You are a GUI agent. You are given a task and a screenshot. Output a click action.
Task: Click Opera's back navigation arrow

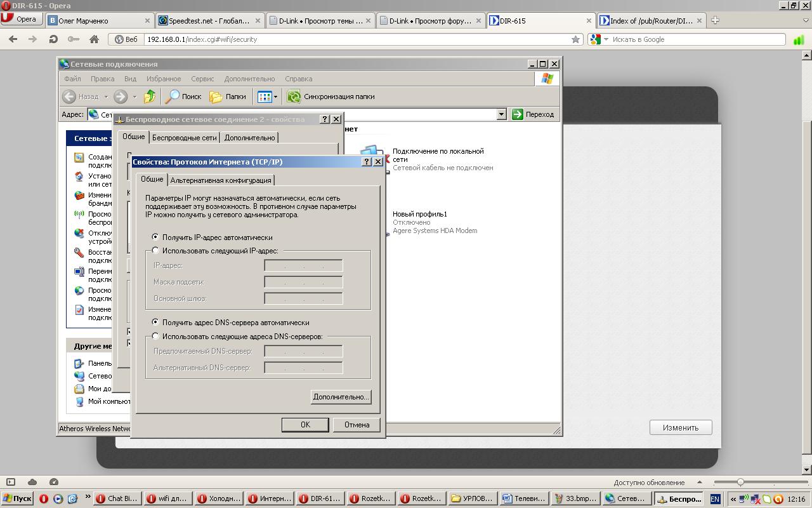tap(13, 39)
